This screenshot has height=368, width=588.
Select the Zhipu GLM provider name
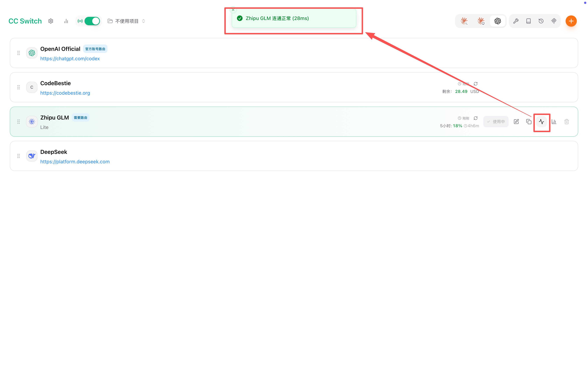(x=55, y=118)
